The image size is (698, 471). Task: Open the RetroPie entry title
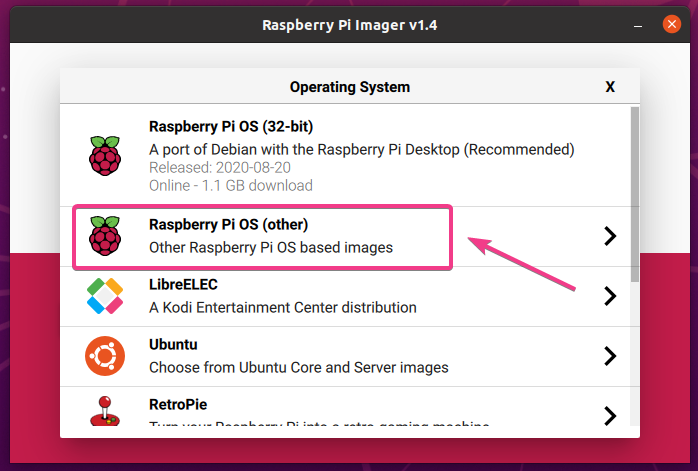pyautogui.click(x=178, y=405)
